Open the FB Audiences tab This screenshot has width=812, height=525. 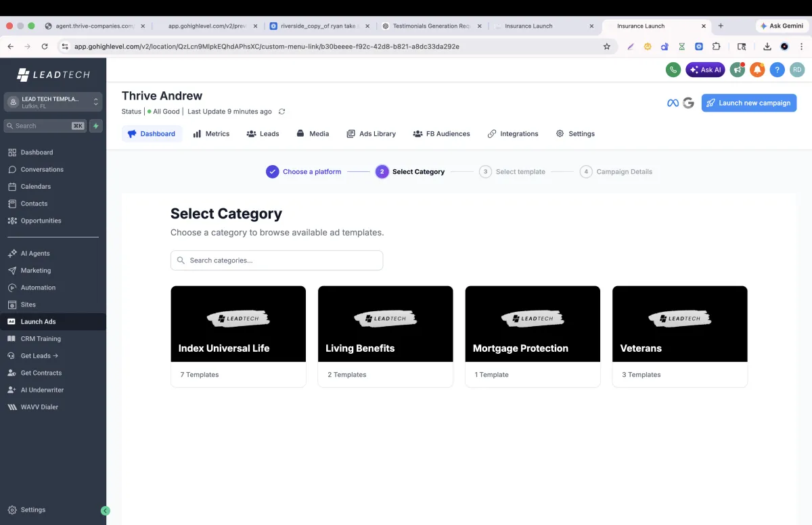pos(441,134)
